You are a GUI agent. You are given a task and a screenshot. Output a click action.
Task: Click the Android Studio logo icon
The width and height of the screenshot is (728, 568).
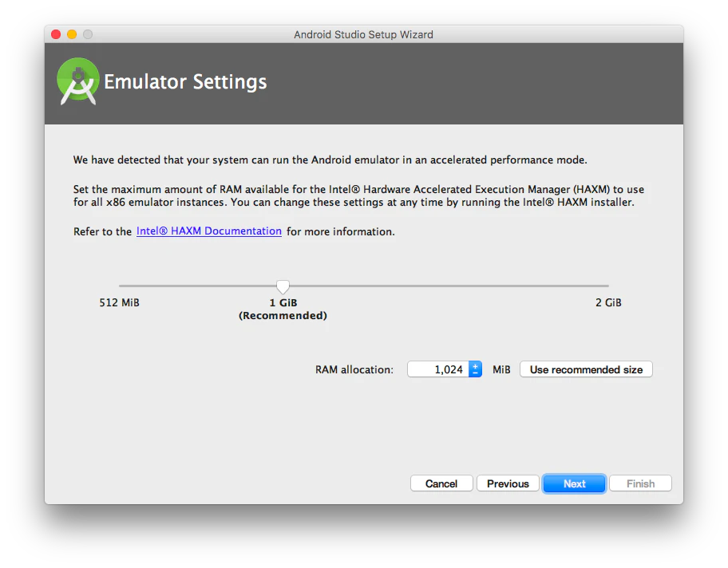(x=78, y=81)
